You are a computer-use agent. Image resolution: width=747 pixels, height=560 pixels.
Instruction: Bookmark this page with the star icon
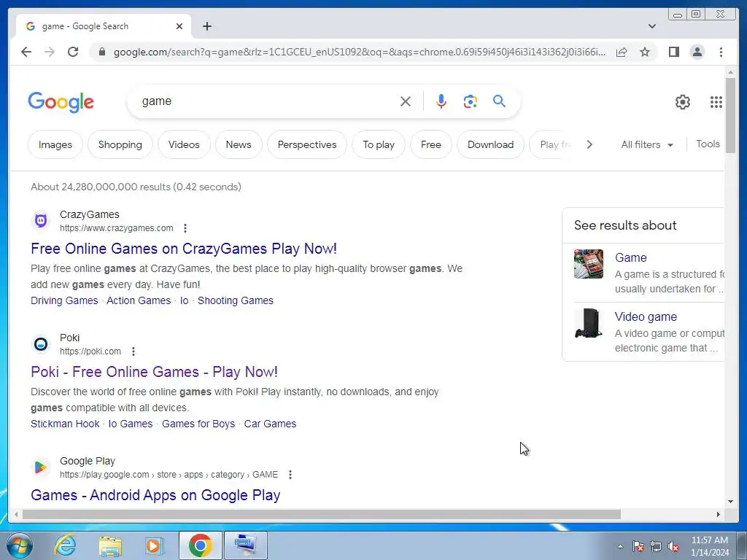click(x=645, y=52)
